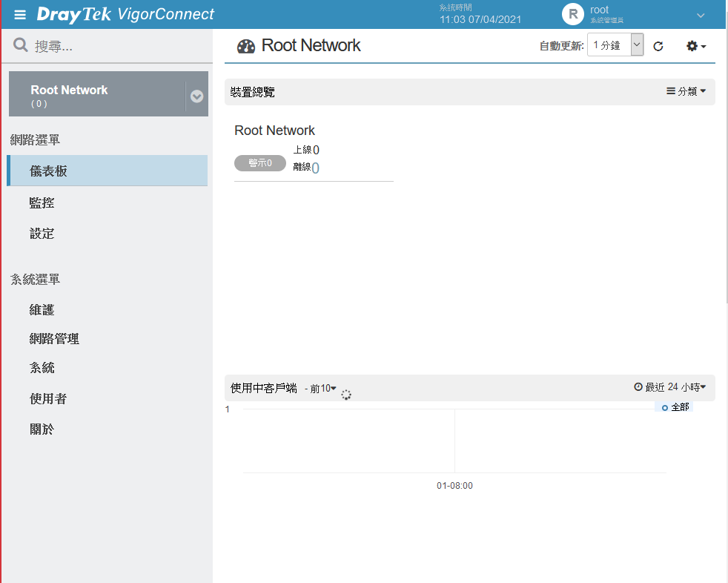The image size is (728, 583).
Task: Click the 離線 offline device count
Action: point(315,168)
